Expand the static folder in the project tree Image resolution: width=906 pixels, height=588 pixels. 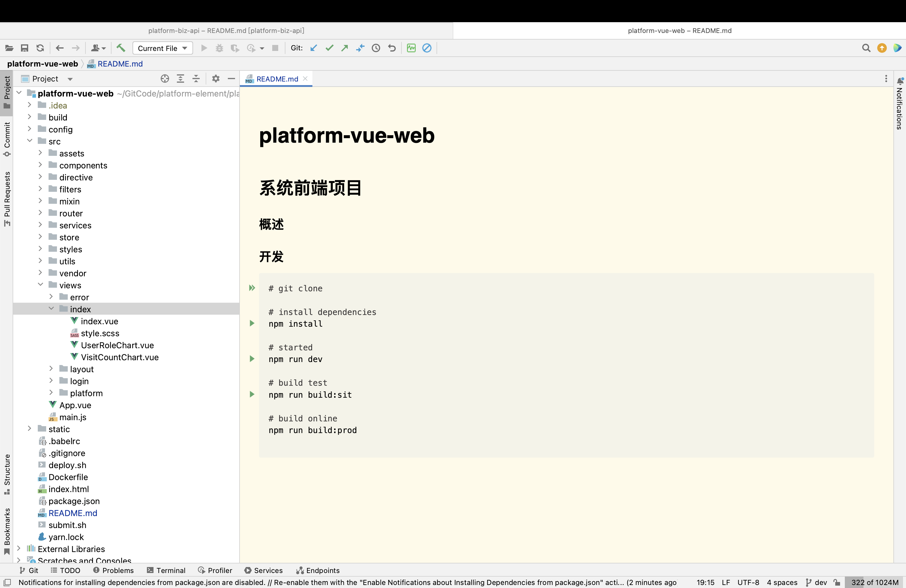point(30,429)
